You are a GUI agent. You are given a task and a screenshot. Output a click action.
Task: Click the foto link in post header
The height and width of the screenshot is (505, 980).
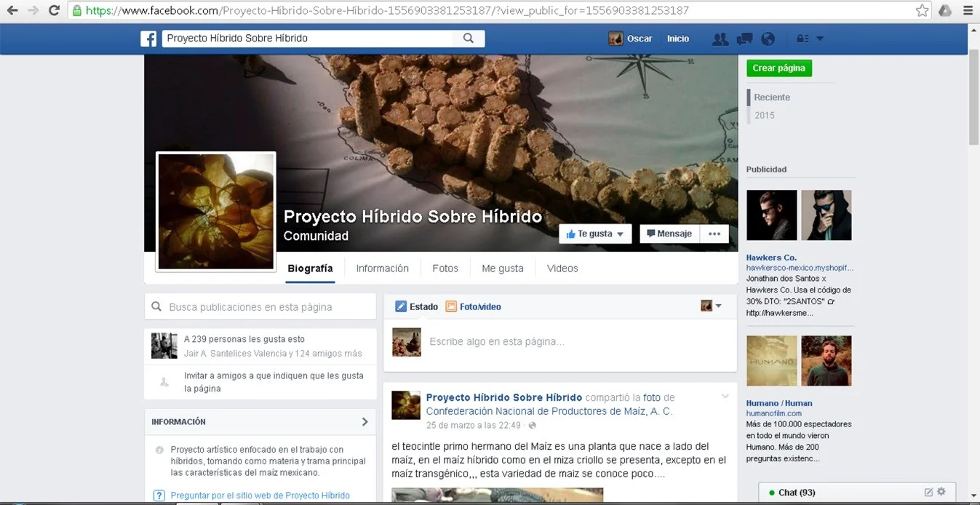pyautogui.click(x=652, y=397)
